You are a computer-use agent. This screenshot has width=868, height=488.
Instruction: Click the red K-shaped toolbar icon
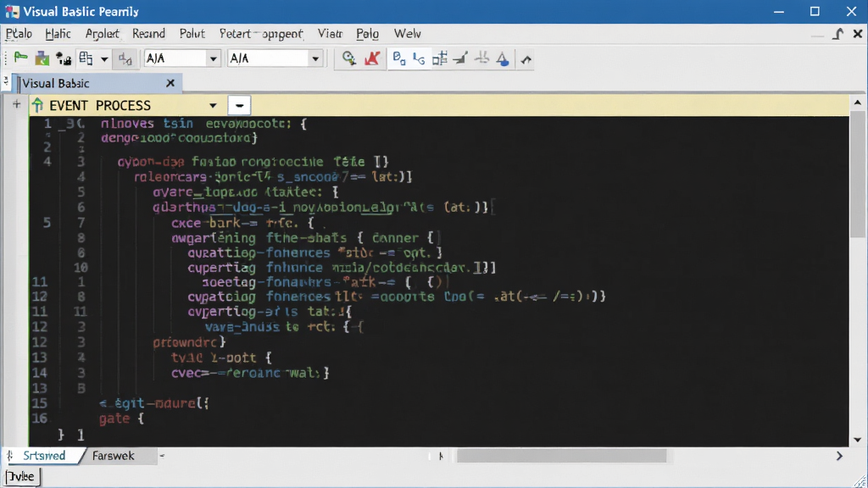click(x=372, y=58)
